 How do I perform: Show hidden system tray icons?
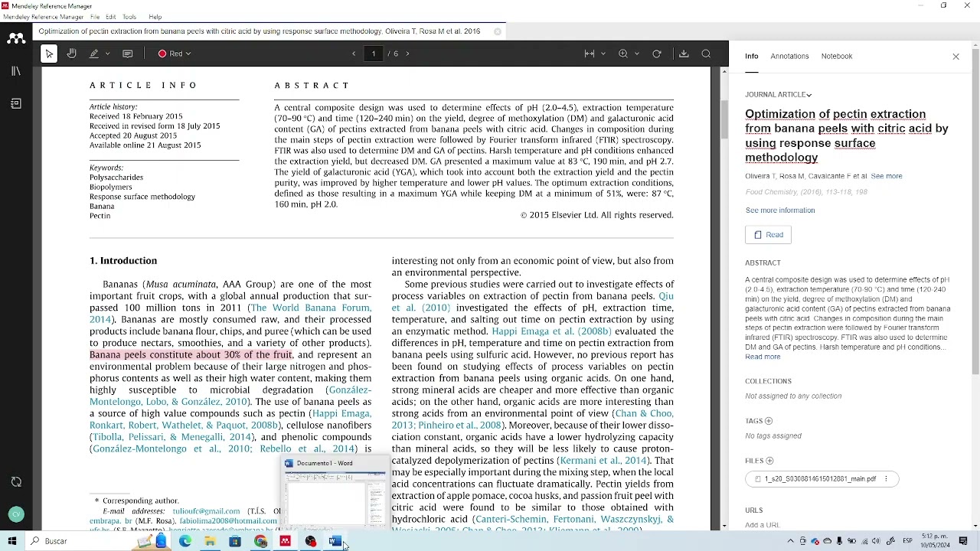click(x=791, y=541)
